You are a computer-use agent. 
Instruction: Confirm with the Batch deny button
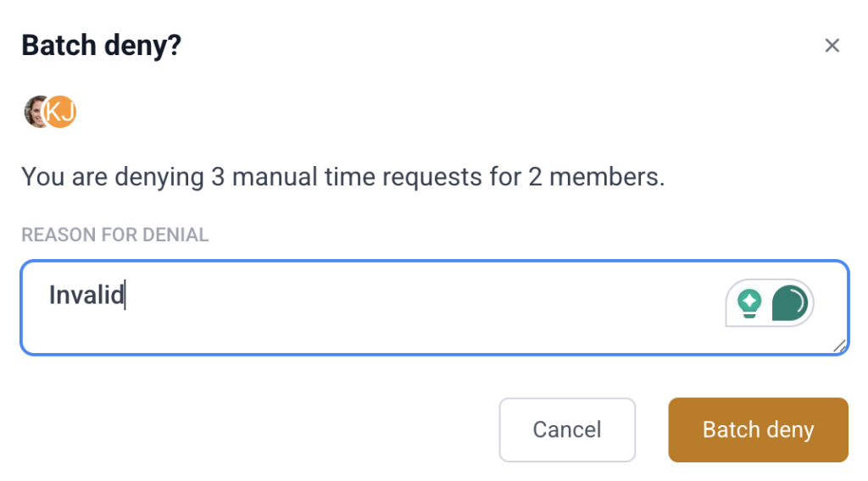point(758,430)
